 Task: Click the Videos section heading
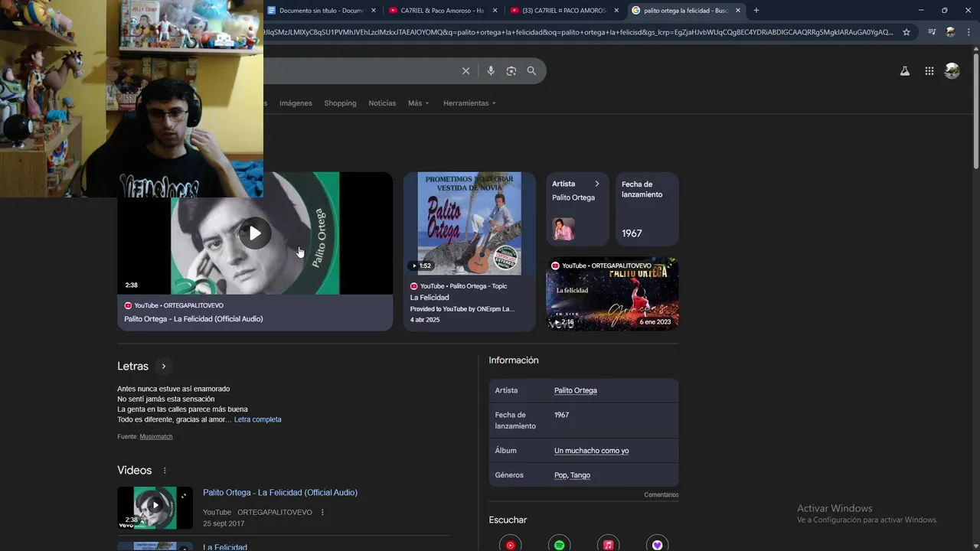135,471
